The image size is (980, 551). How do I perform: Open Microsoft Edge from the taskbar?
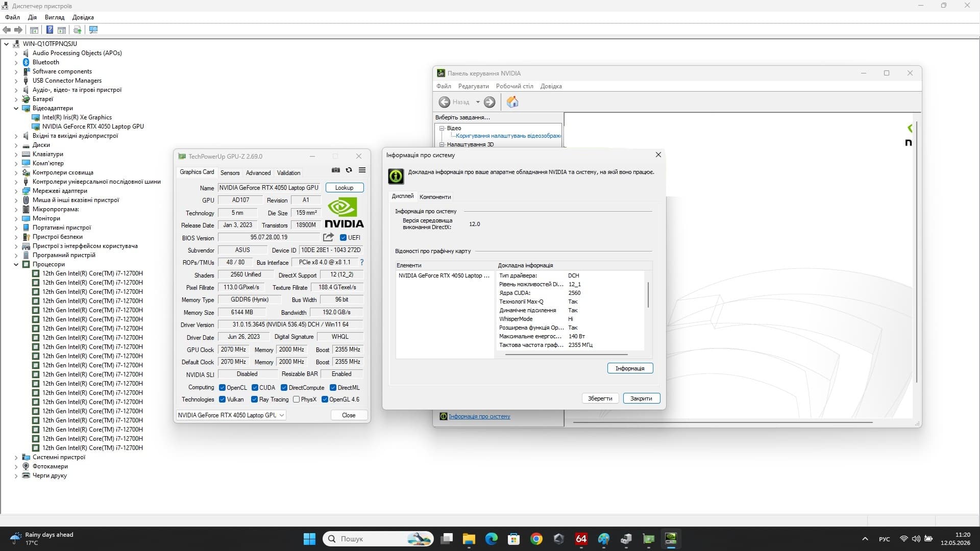pyautogui.click(x=492, y=539)
